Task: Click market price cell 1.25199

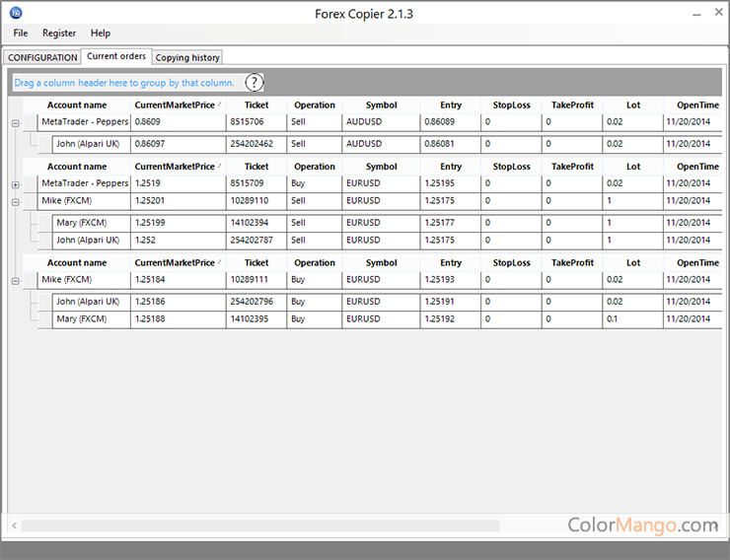Action: click(179, 223)
